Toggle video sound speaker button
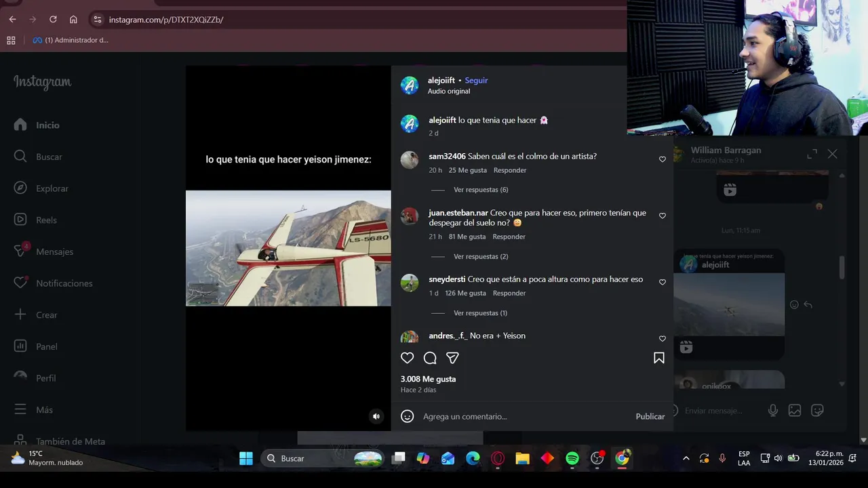 (x=376, y=416)
